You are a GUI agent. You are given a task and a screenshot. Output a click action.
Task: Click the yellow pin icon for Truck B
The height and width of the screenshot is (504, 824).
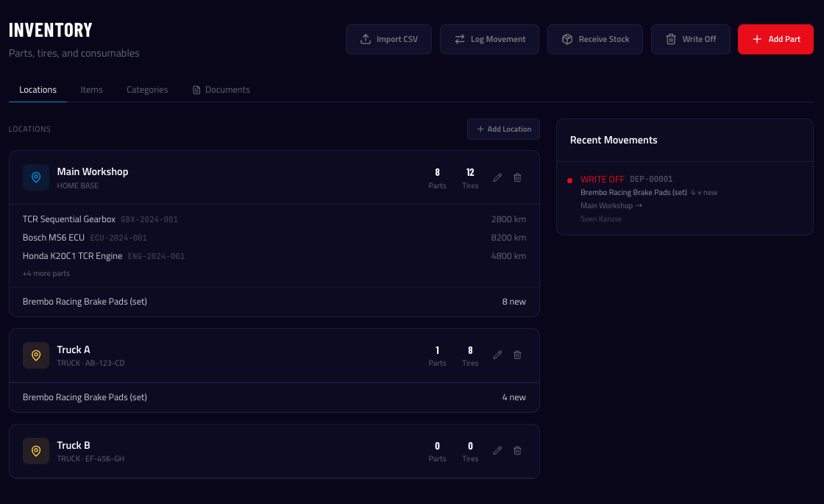tap(36, 451)
